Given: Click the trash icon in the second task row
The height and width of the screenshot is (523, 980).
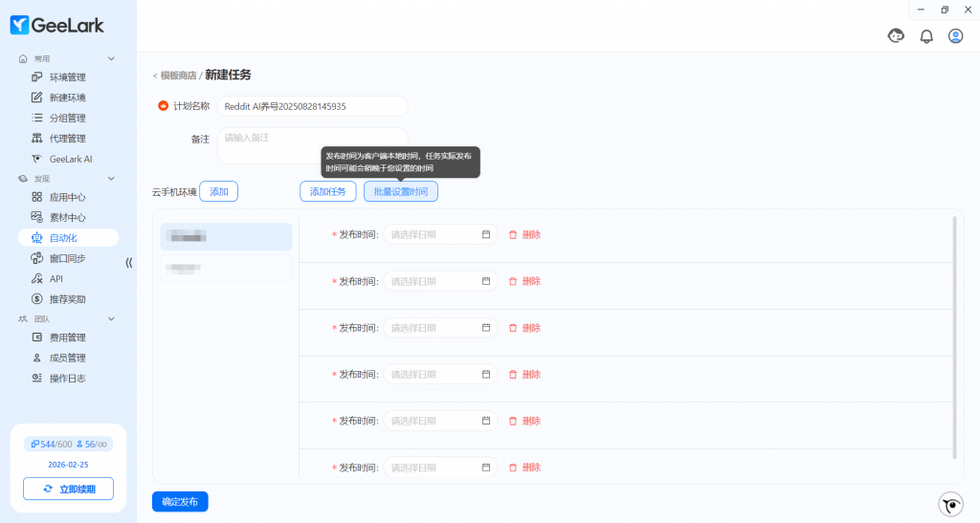Looking at the screenshot, I should coord(513,281).
